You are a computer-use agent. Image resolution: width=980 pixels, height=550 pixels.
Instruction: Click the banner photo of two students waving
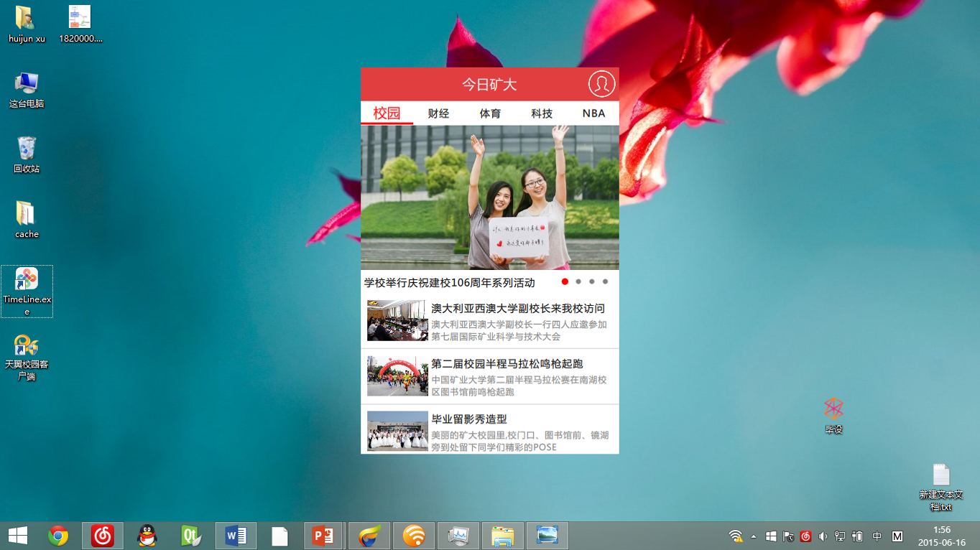[489, 197]
